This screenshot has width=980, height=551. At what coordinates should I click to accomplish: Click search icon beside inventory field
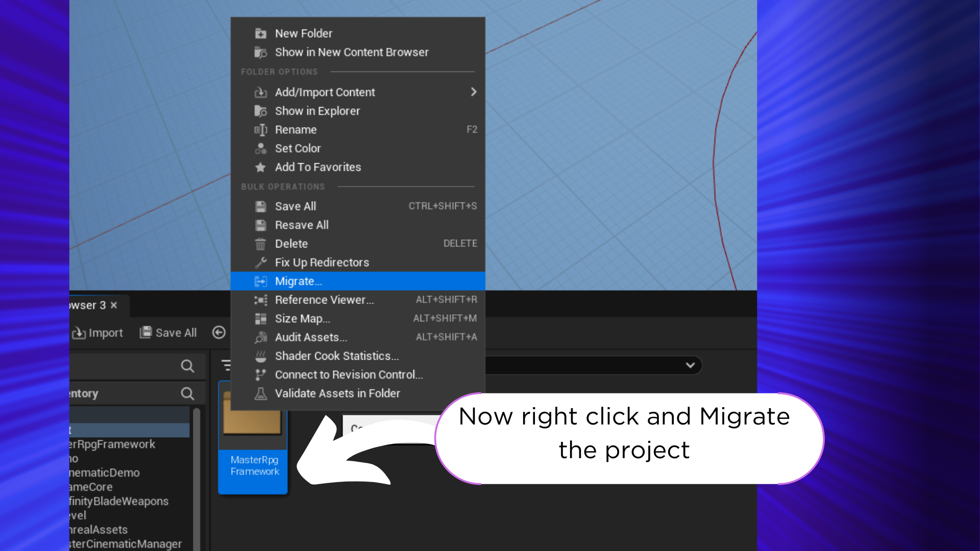tap(188, 393)
